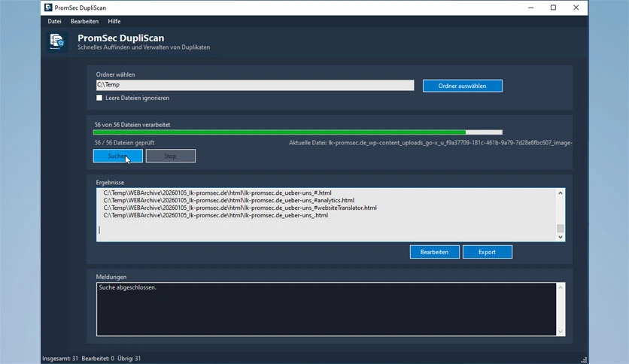Maximize the PromSec DupliScan window
Screen dimensions: 629x364
tap(553, 8)
